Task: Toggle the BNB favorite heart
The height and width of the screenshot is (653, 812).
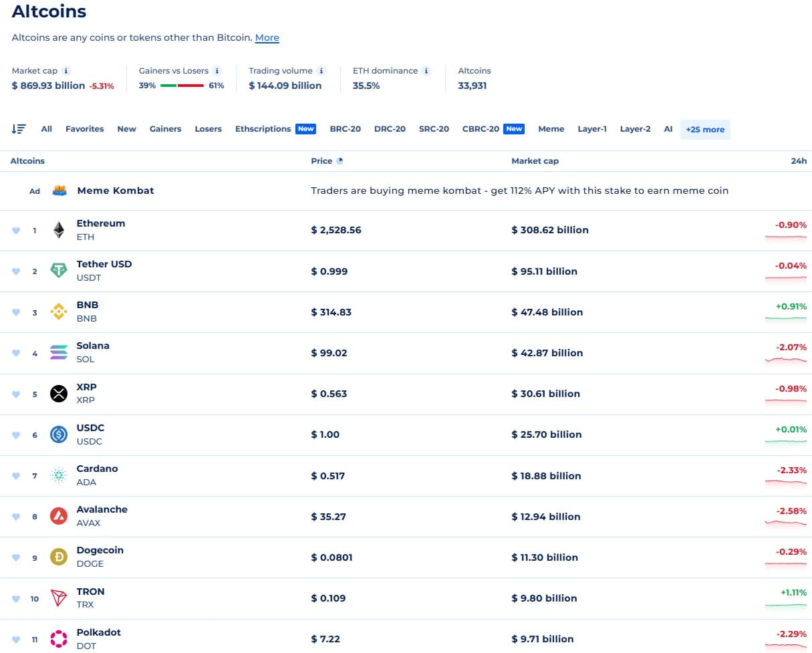Action: coord(16,312)
